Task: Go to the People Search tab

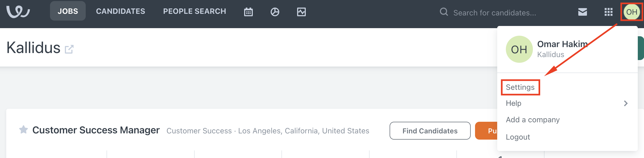Action: click(x=195, y=11)
